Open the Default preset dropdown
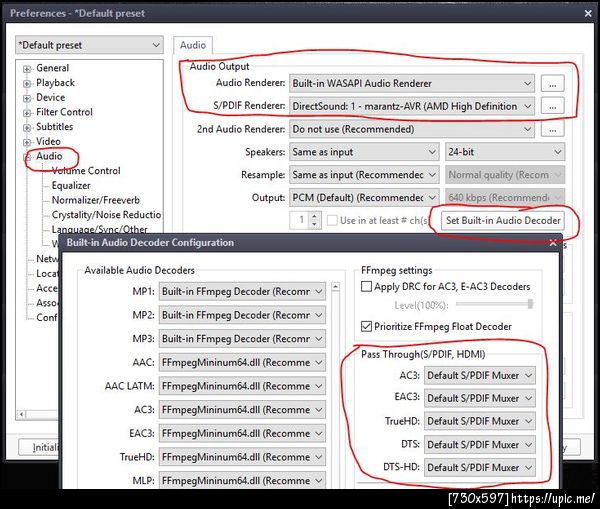The height and width of the screenshot is (509, 600). click(x=89, y=45)
